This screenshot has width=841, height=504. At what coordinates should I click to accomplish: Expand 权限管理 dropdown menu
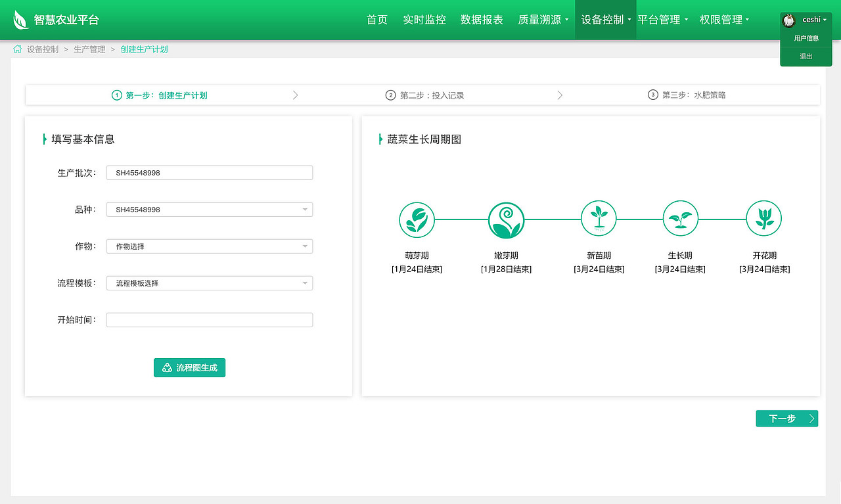[725, 20]
